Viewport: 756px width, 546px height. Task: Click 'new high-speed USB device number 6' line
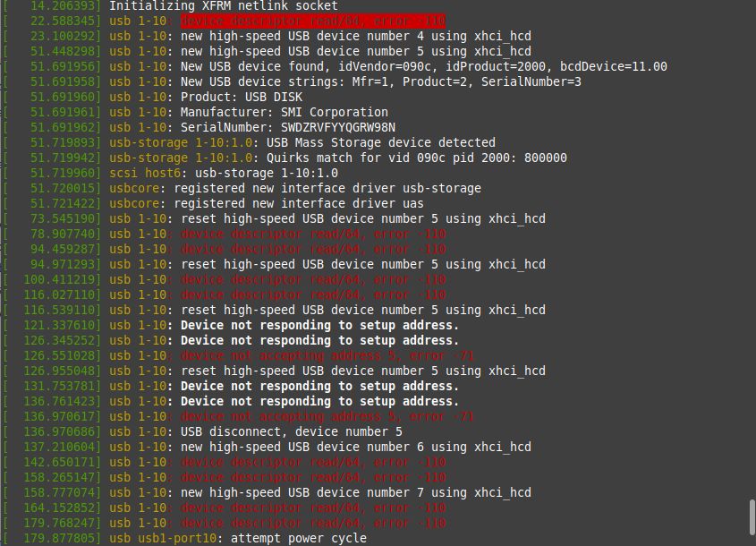268,448
